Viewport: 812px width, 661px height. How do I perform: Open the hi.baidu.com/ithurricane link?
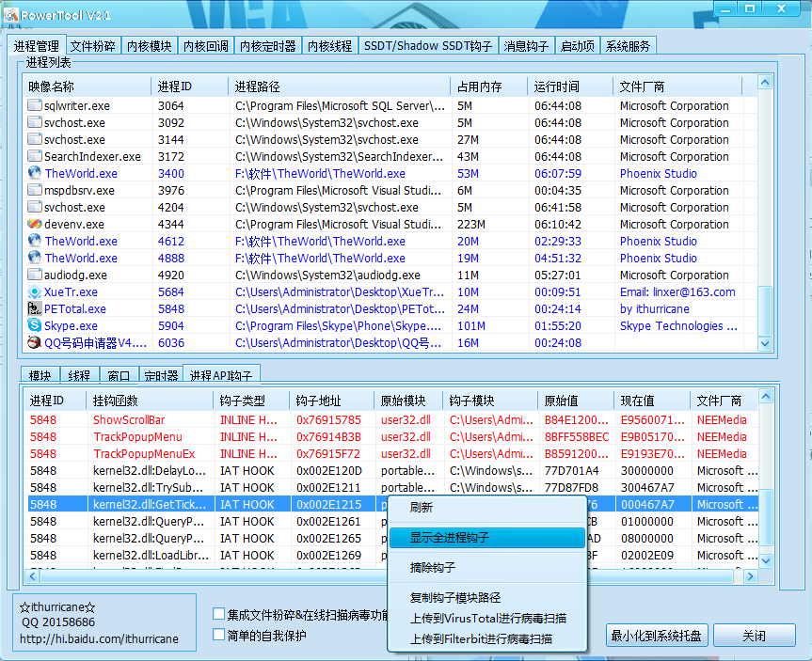coord(99,638)
